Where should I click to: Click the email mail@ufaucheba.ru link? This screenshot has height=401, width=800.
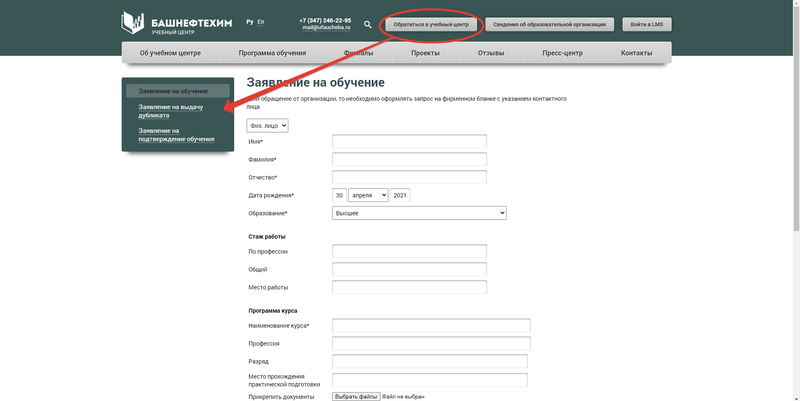pyautogui.click(x=326, y=28)
